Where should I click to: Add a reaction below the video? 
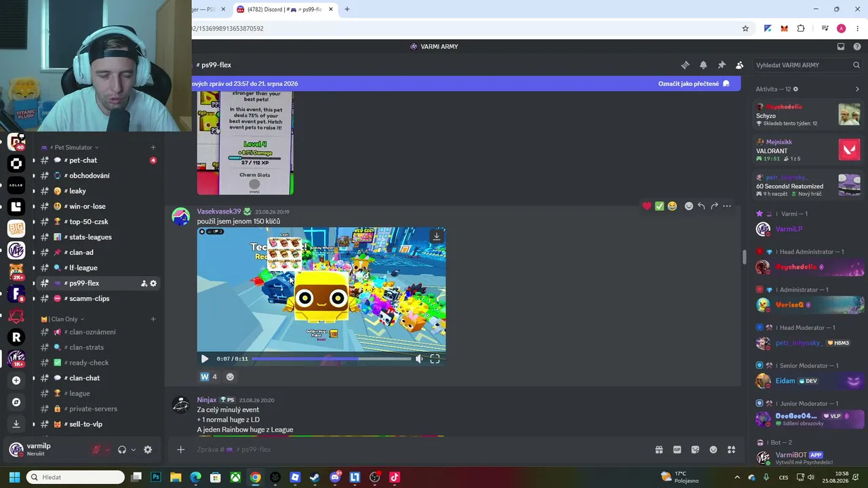[230, 377]
